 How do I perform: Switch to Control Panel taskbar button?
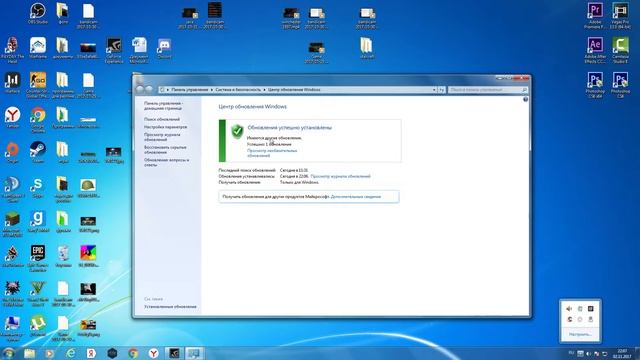(194, 353)
